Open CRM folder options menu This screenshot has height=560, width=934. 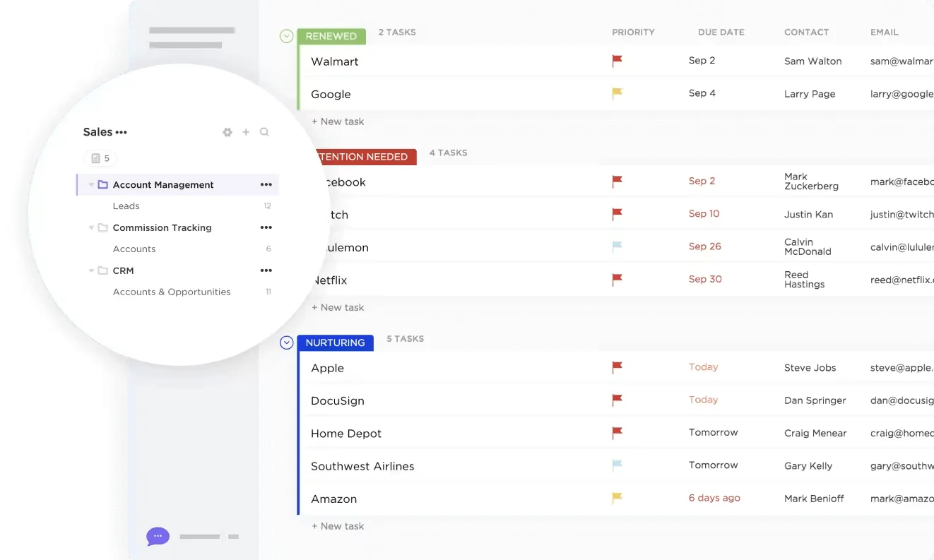click(266, 270)
